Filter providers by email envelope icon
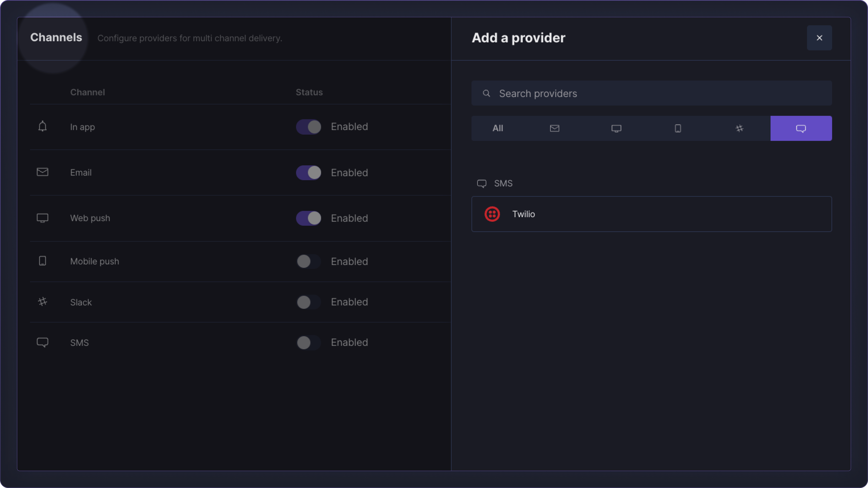The height and width of the screenshot is (488, 868). 554,128
